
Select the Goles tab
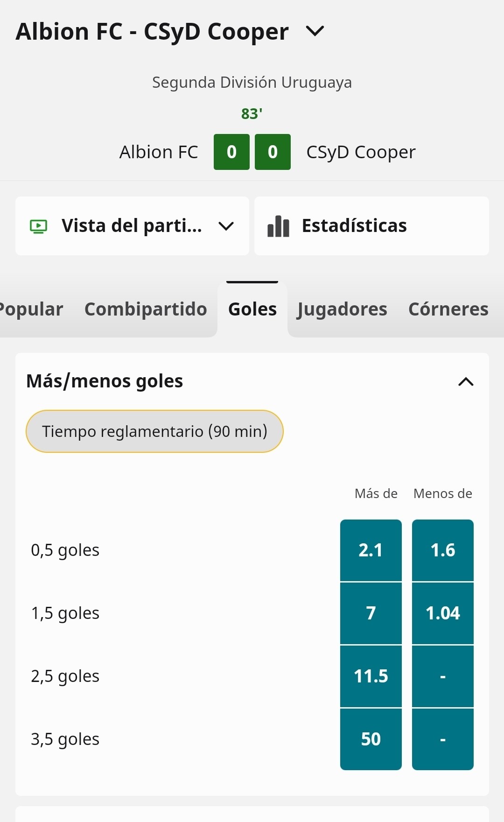pos(252,309)
